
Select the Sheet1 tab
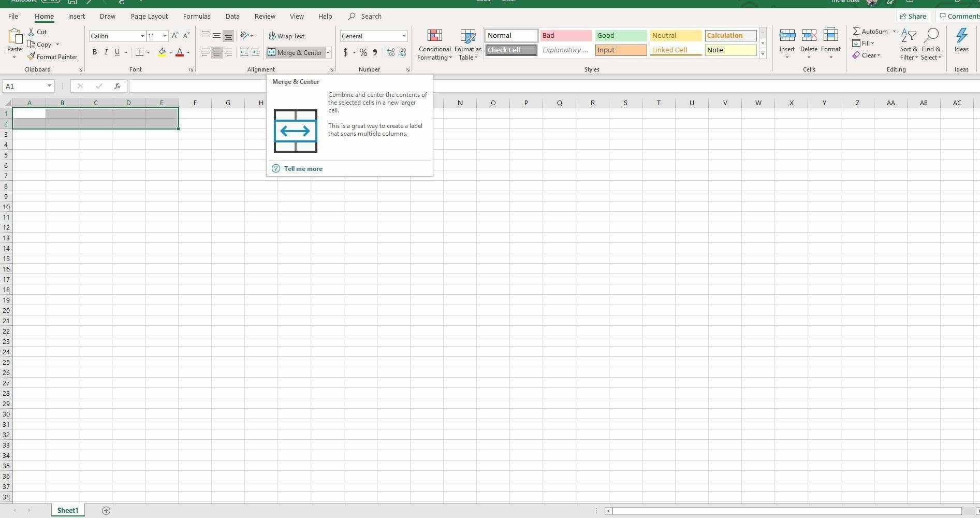(68, 511)
